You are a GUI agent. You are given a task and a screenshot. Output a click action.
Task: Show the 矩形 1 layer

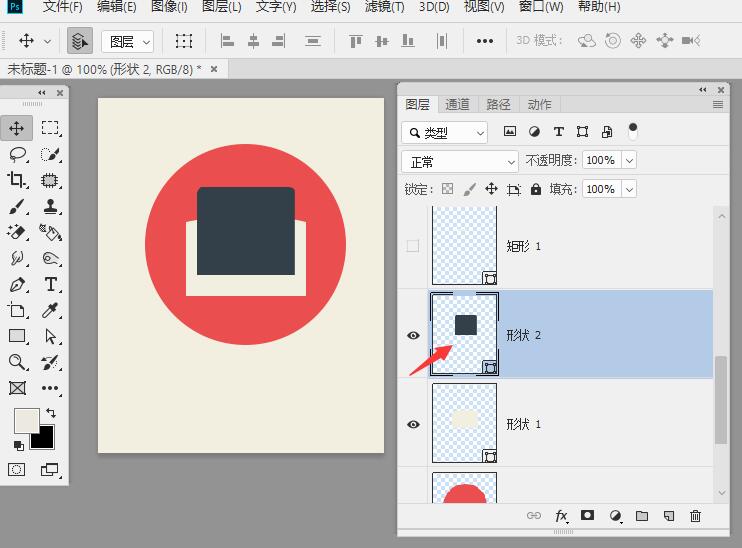click(x=413, y=246)
